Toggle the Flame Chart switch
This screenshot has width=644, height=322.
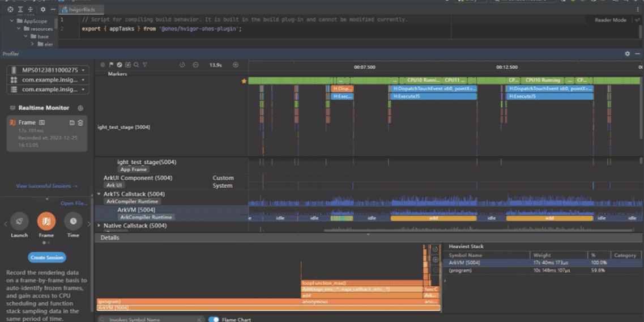(214, 320)
